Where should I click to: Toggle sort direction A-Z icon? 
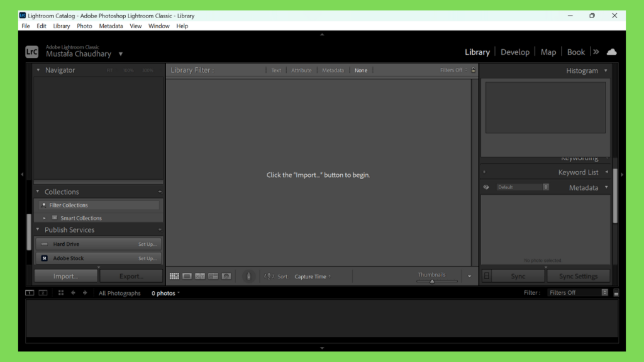click(269, 277)
